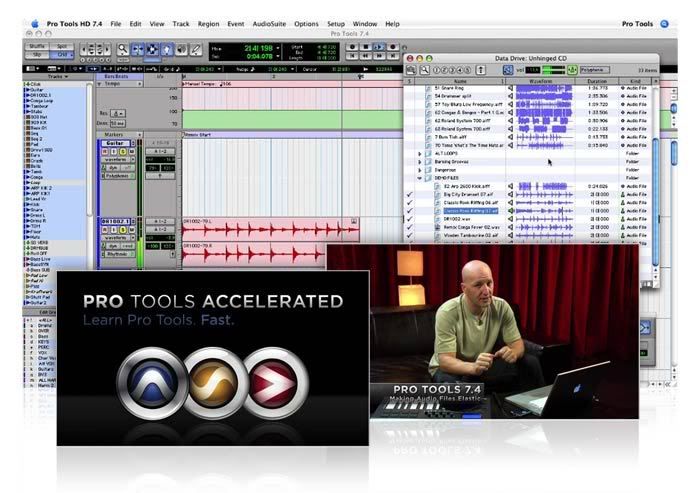Viewport: 700px width, 493px height.
Task: Toggle Mute on the Guitar track
Action: point(131,152)
